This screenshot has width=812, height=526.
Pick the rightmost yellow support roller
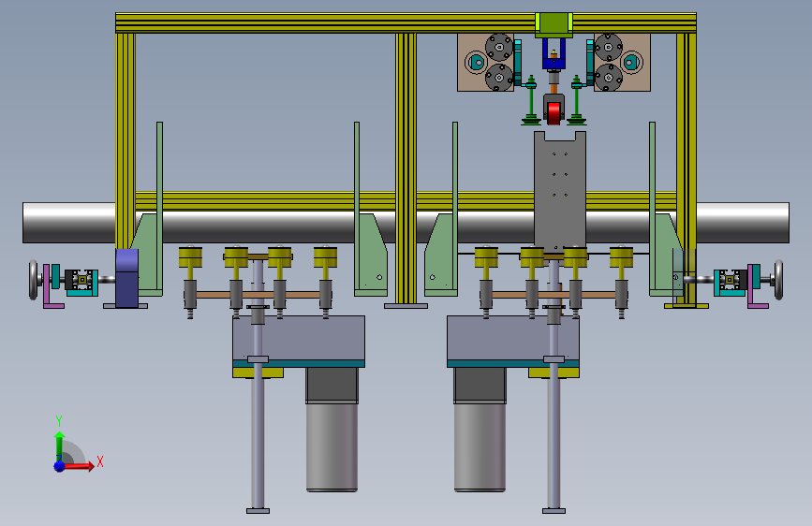[x=622, y=257]
